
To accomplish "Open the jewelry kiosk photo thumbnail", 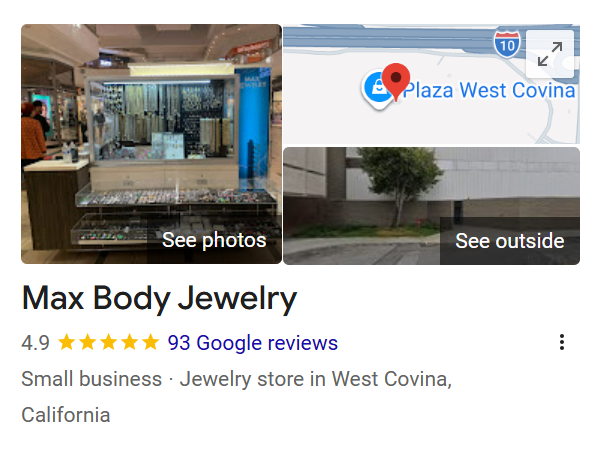I will tap(151, 144).
